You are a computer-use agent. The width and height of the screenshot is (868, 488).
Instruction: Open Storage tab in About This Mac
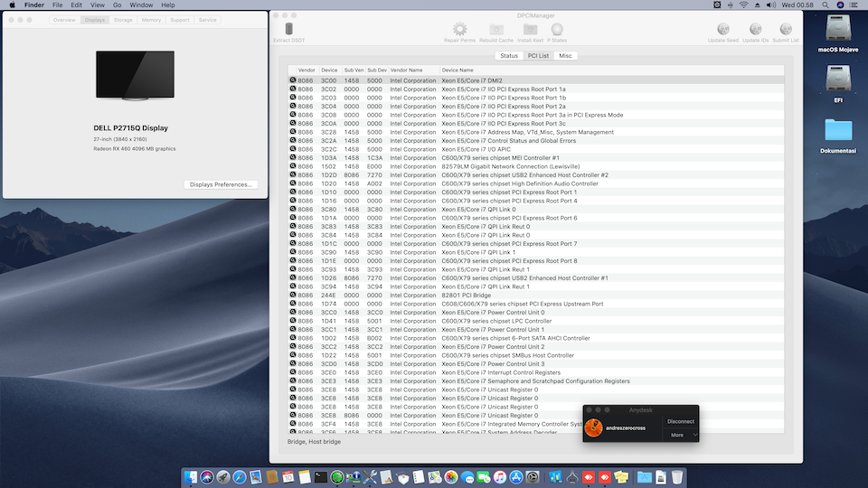123,20
